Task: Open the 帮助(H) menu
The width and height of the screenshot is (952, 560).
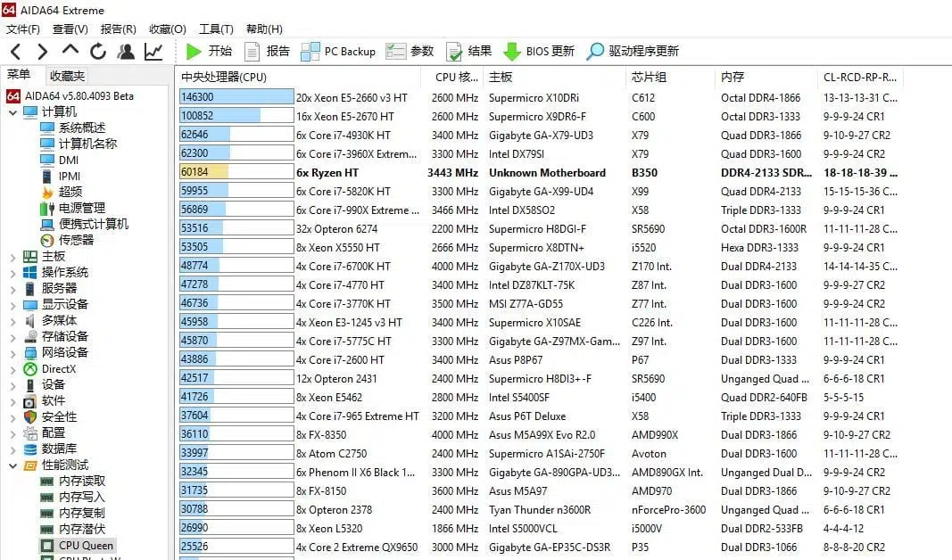Action: tap(264, 29)
